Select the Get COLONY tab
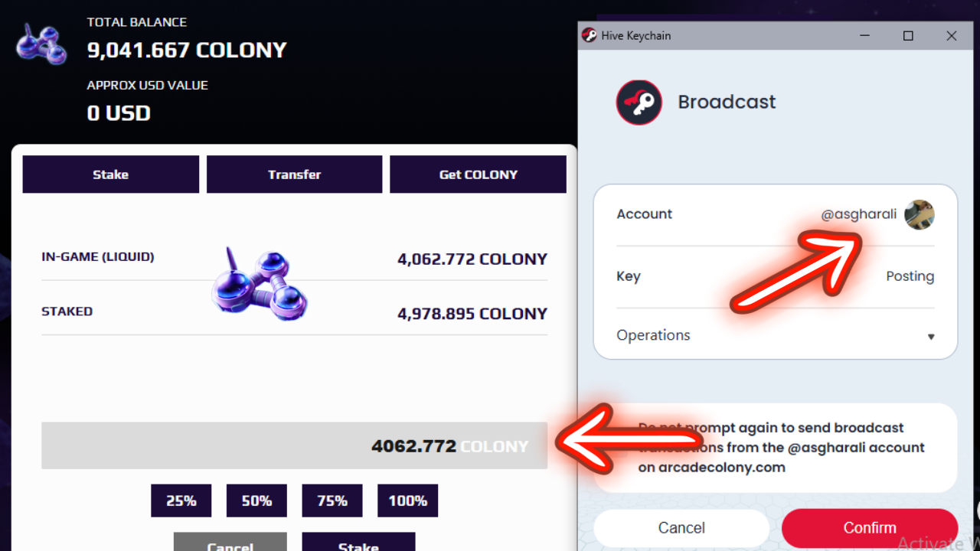The image size is (980, 551). (478, 174)
